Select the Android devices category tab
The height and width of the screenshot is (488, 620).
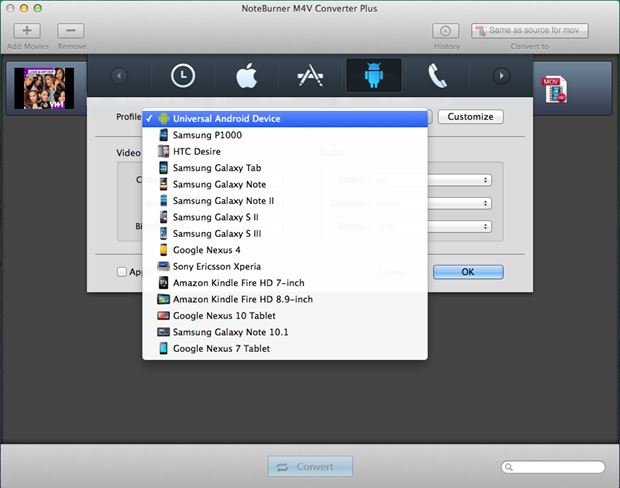click(x=374, y=76)
